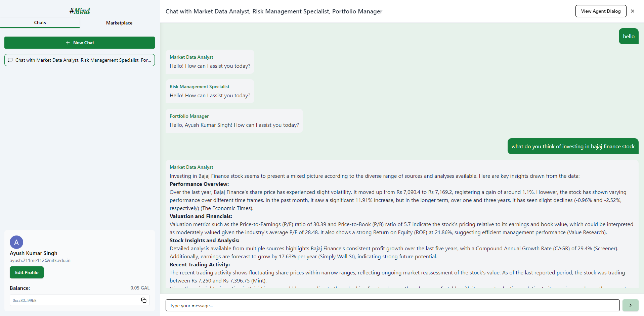
Task: Click the chat icon in the sidebar conversation entry
Action: [x=10, y=60]
